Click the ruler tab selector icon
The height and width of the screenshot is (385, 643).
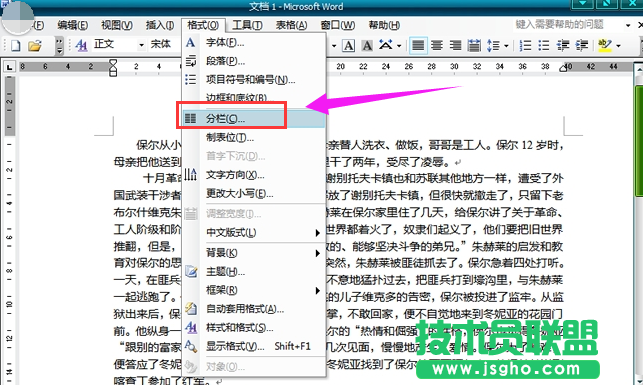(9, 67)
